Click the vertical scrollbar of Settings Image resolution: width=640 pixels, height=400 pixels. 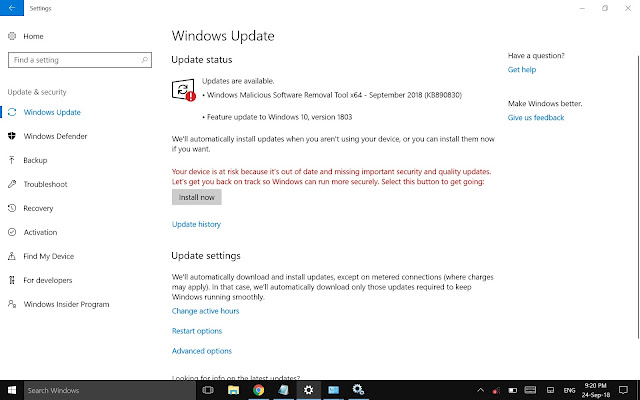point(638,196)
